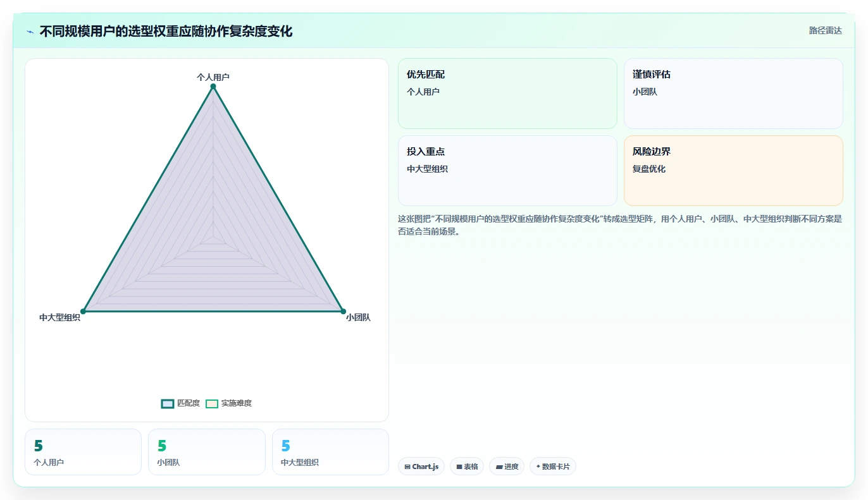Open the 优先匹配 card
The width and height of the screenshot is (868, 500).
click(507, 94)
